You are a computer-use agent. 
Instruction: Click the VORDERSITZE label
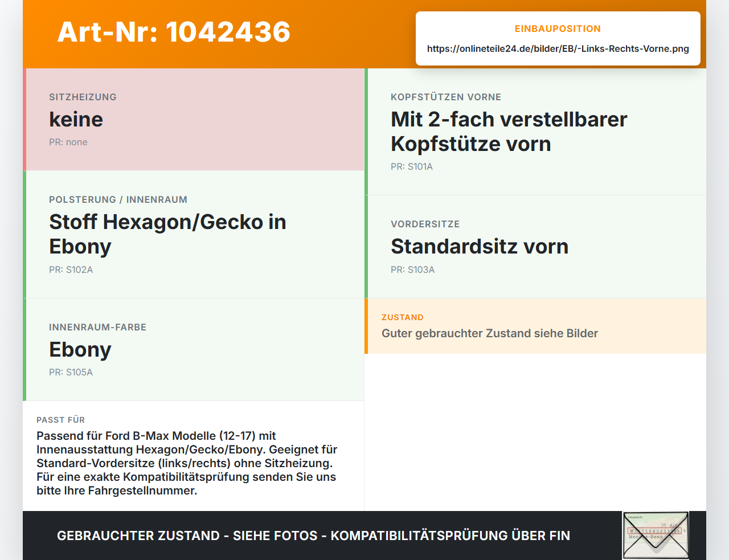(425, 224)
